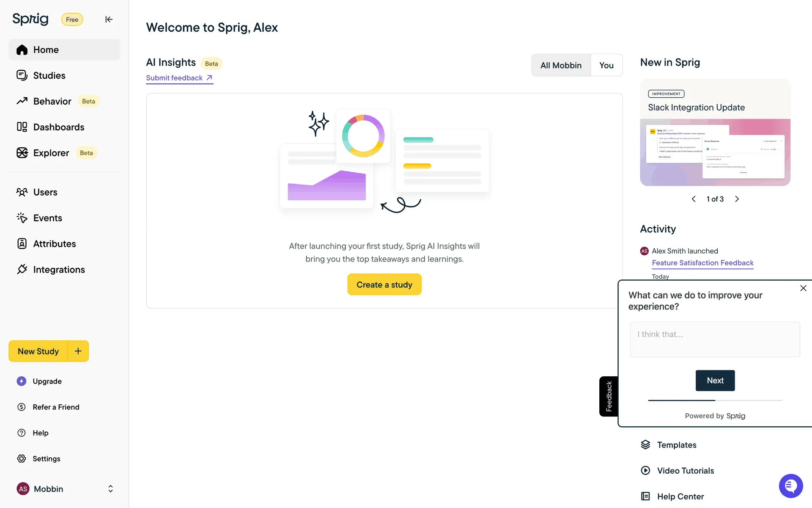Open the Feature Satisfaction Feedback link

(x=702, y=263)
